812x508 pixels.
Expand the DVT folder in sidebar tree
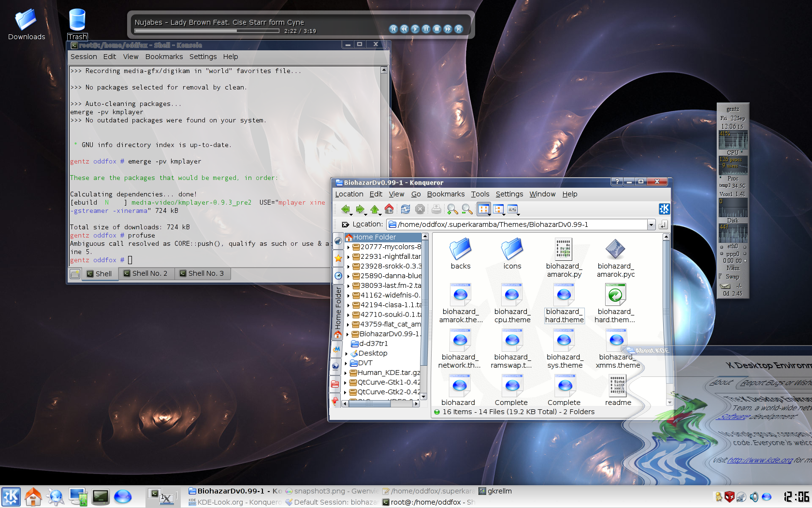pos(346,363)
